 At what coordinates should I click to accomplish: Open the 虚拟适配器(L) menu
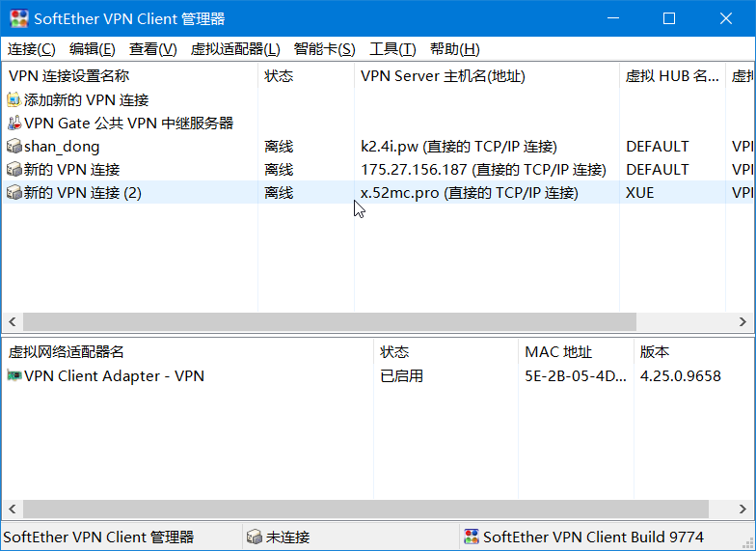(235, 48)
